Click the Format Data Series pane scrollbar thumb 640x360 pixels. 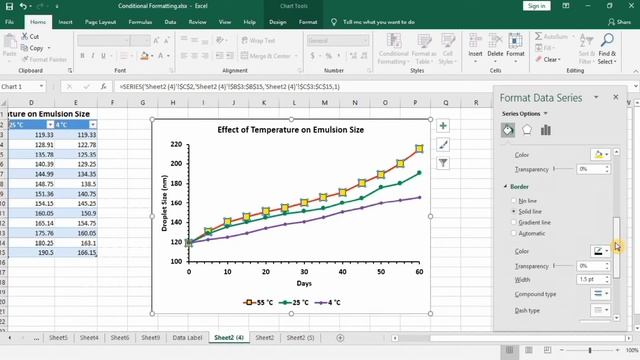pos(616,247)
